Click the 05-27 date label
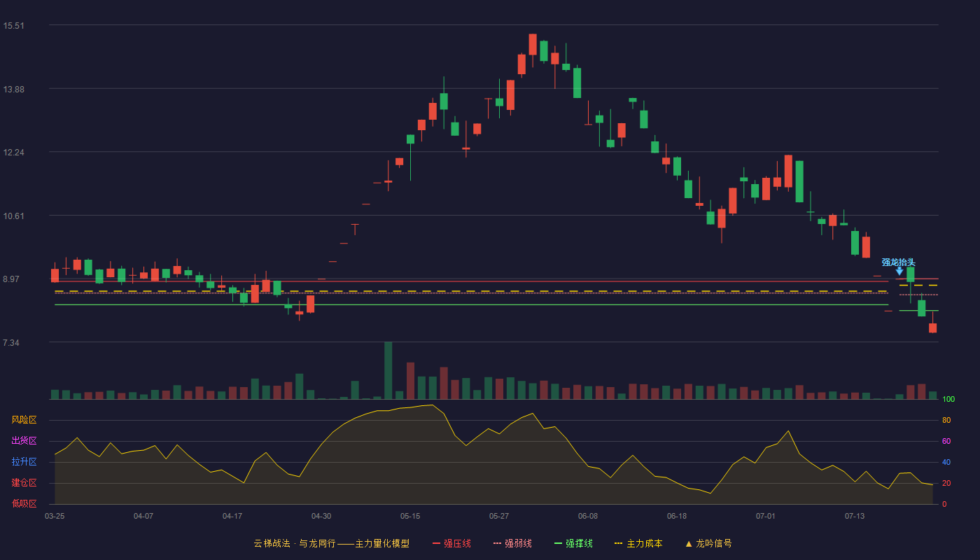980x560 pixels. 499,516
